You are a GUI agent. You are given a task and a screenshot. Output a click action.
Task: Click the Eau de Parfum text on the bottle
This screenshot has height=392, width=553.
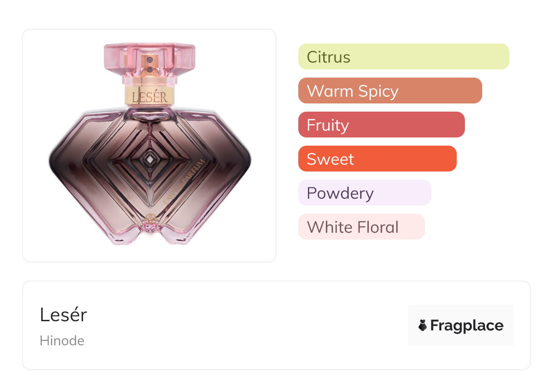point(183,181)
